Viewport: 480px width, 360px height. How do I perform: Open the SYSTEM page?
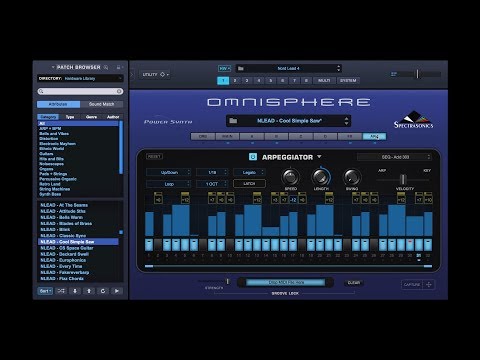[x=348, y=81]
